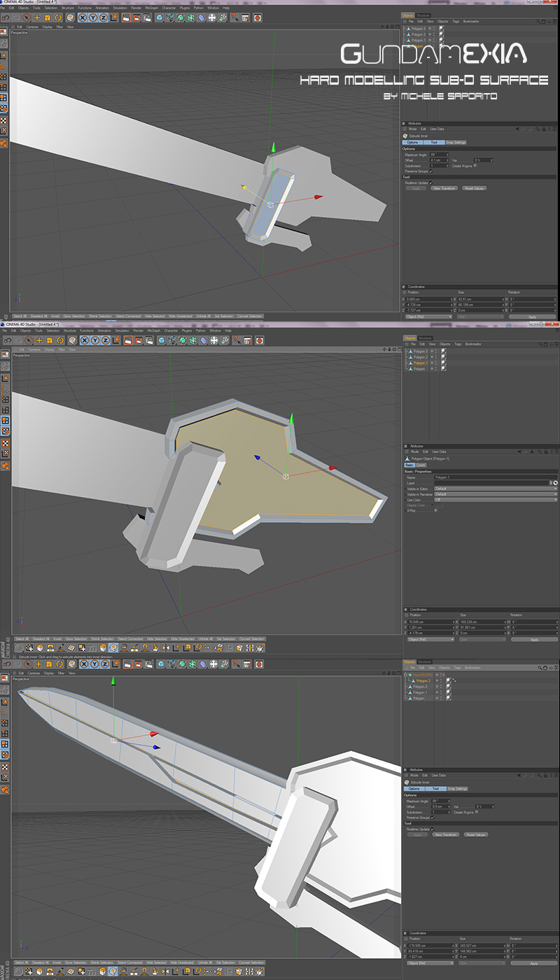
Task: Click Reset Values button in bottom Attributes
Action: pyautogui.click(x=476, y=834)
